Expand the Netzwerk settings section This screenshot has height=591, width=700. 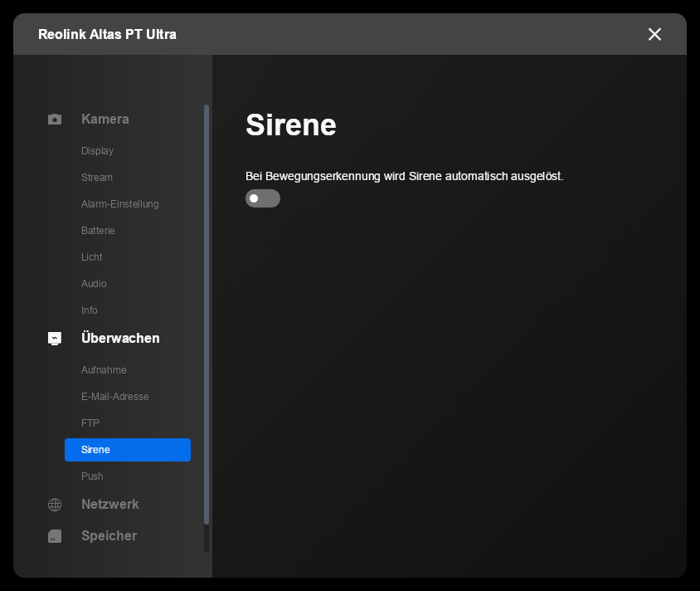coord(109,505)
